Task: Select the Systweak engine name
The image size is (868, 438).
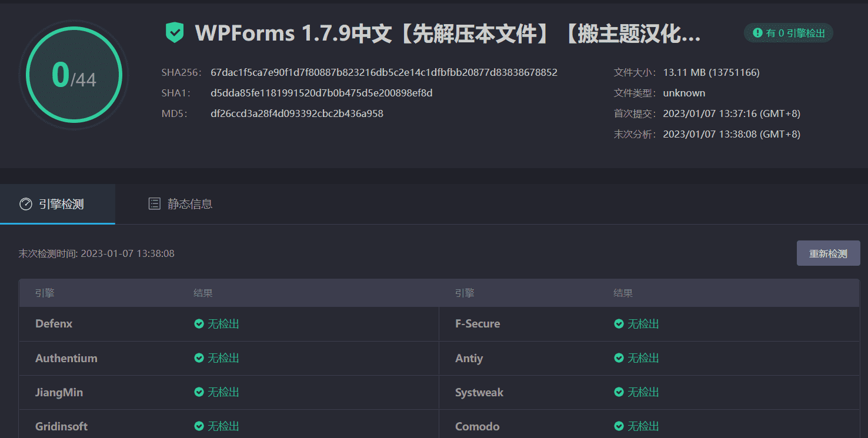Action: point(479,392)
